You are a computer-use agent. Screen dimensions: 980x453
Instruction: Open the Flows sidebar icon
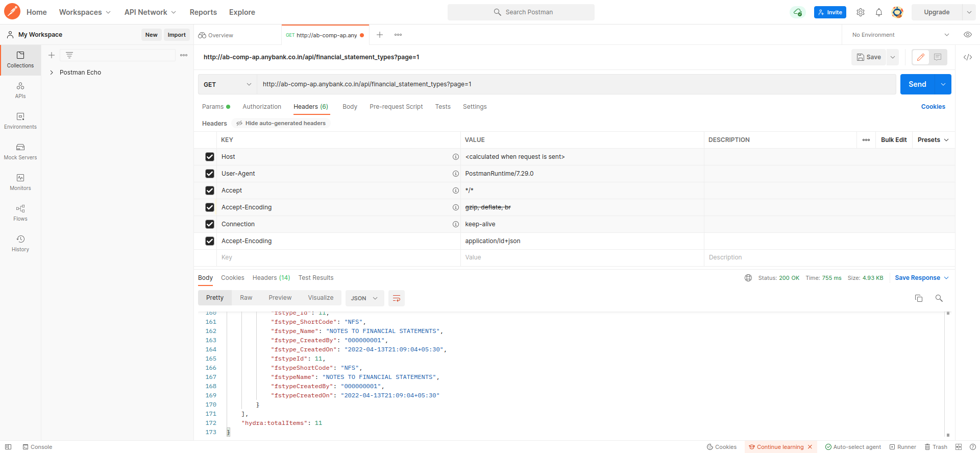[x=20, y=212]
